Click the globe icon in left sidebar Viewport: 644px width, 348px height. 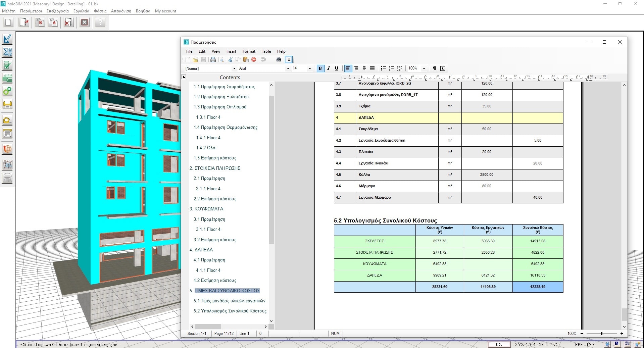pos(7,149)
